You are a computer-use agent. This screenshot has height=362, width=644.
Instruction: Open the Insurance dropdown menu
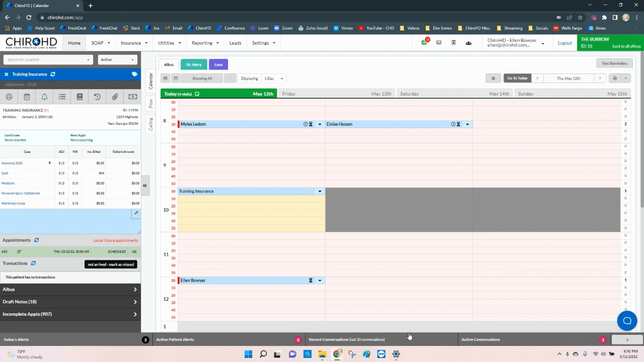(134, 43)
